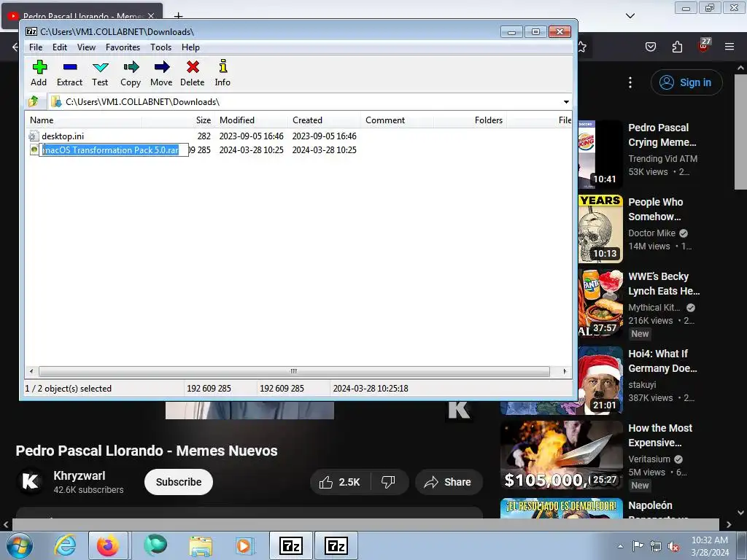
Task: Switch to Firefox in the taskbar
Action: (108, 545)
